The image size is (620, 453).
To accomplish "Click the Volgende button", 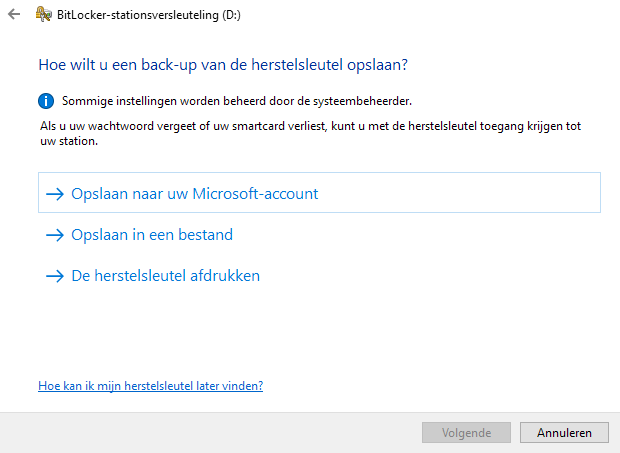I will coord(466,433).
